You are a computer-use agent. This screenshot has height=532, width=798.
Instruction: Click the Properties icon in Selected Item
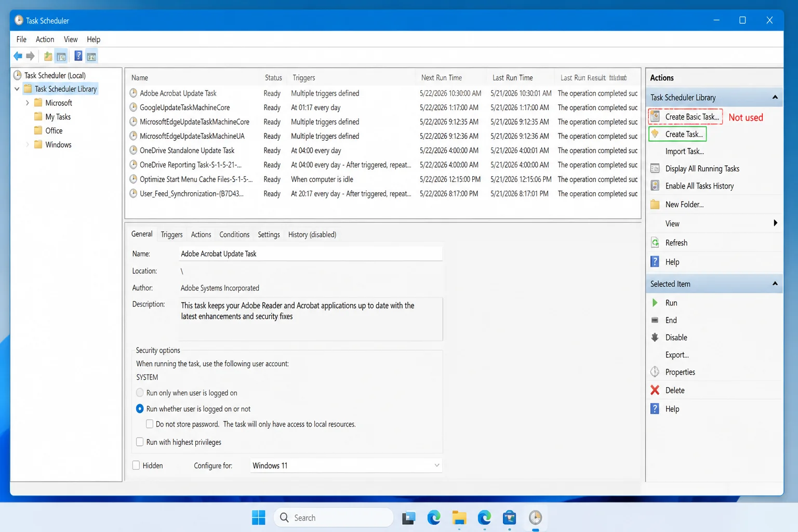click(655, 372)
